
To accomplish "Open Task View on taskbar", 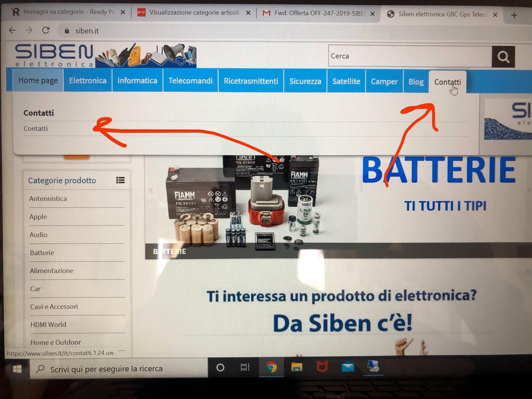I will click(245, 367).
